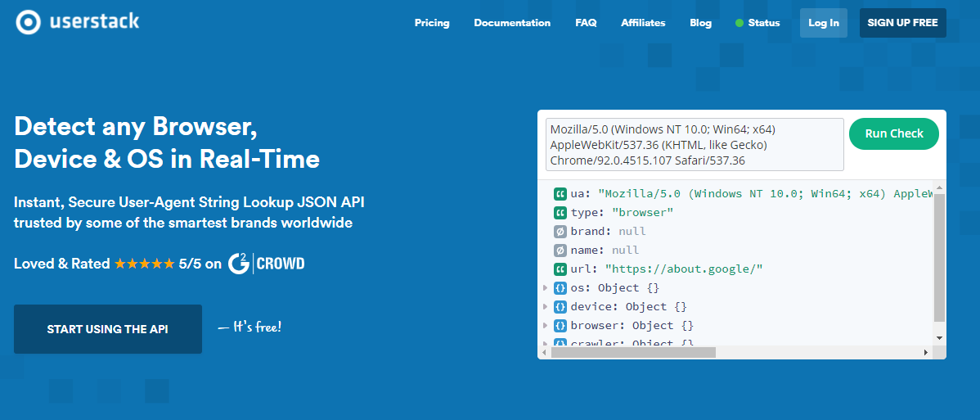
Task: Click the string icon beside url
Action: 560,269
